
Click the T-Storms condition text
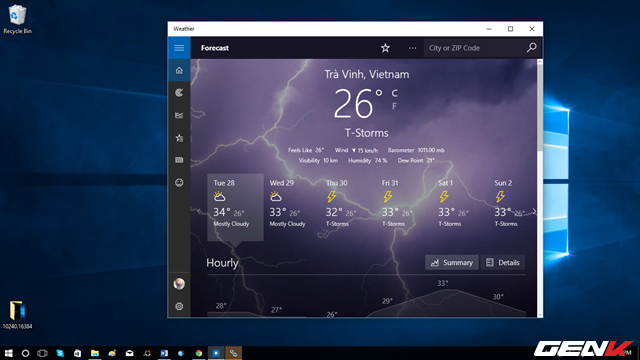pos(367,133)
